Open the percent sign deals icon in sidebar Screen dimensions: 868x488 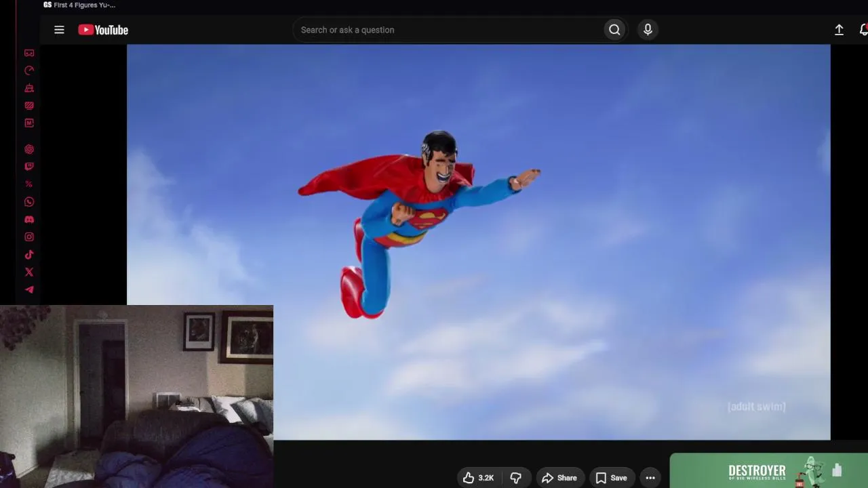point(29,184)
